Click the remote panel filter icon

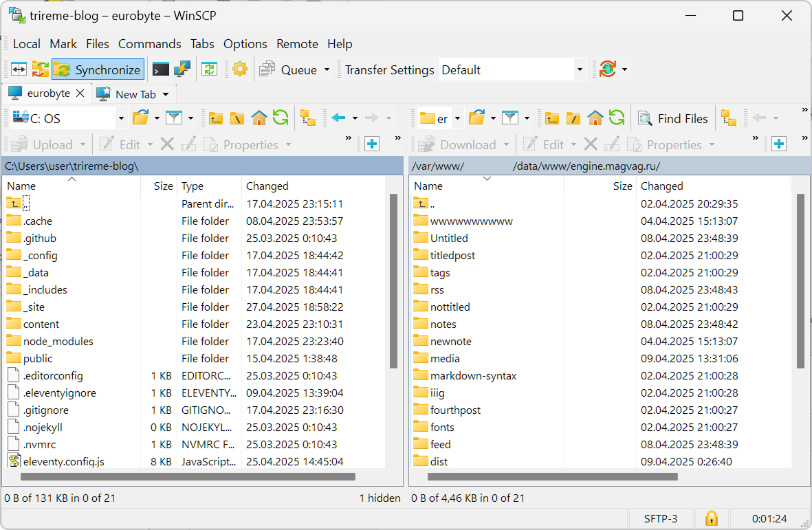(x=510, y=118)
